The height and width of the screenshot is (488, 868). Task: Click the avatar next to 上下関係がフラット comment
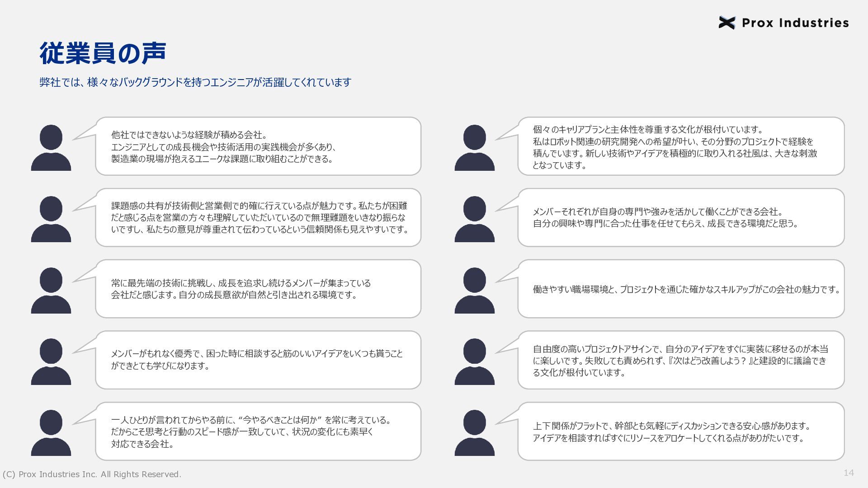coord(475,433)
